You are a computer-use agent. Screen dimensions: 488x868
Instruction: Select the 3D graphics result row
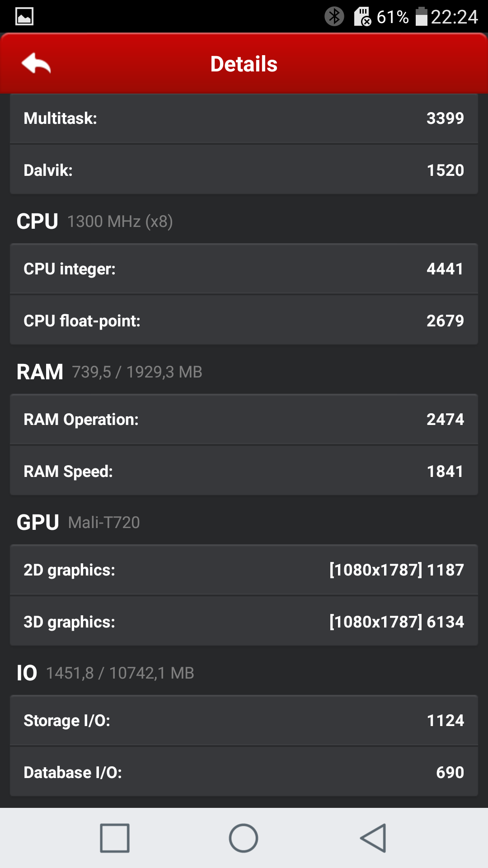click(x=244, y=622)
